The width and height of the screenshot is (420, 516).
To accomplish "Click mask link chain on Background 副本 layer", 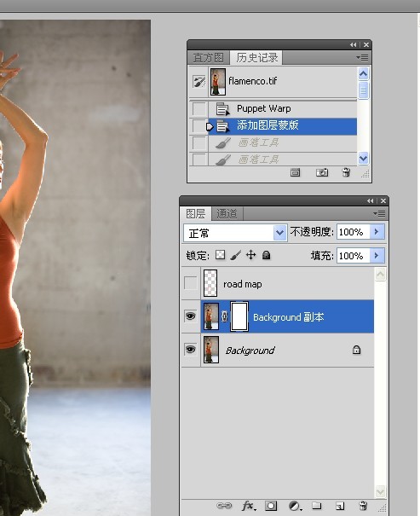I will [x=224, y=316].
